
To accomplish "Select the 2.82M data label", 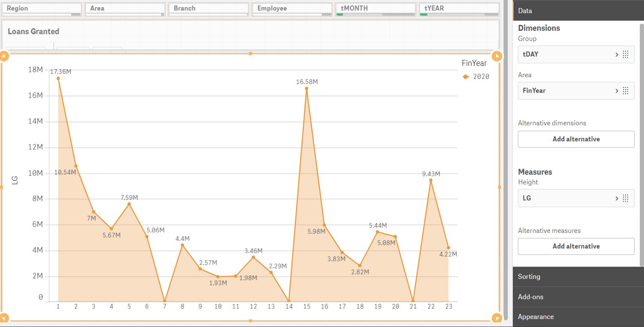I will click(360, 272).
